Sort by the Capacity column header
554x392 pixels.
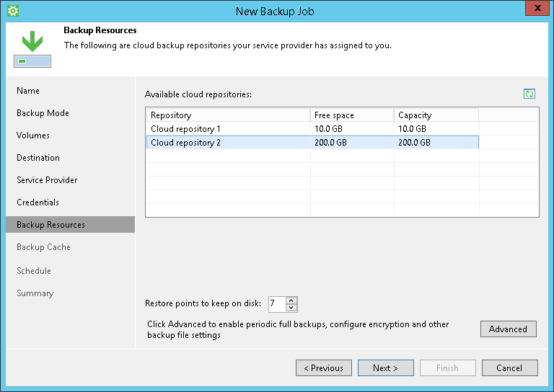pyautogui.click(x=436, y=115)
